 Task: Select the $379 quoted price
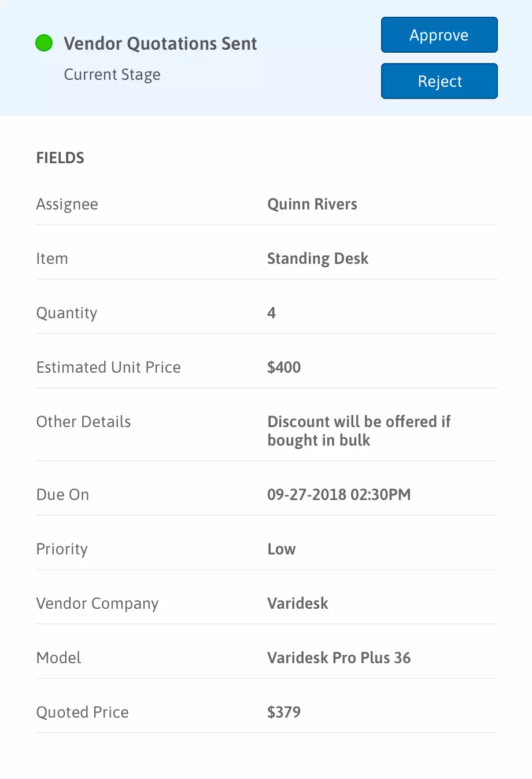pyautogui.click(x=284, y=712)
